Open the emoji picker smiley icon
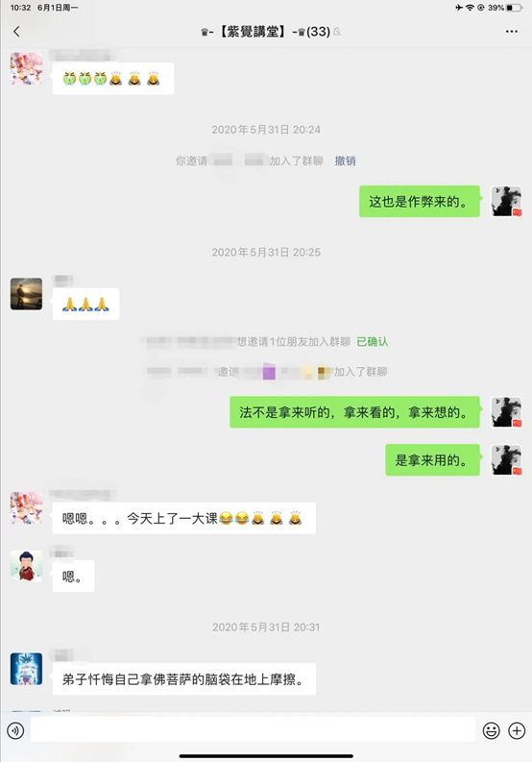 point(492,730)
